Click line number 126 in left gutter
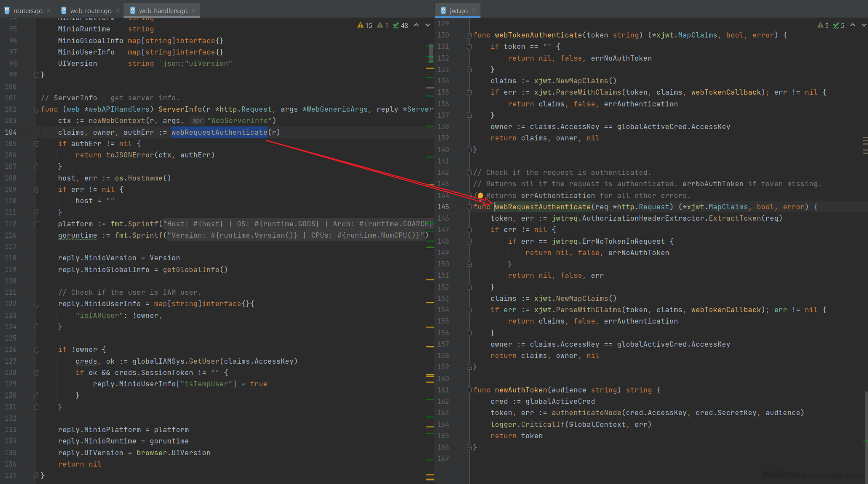The height and width of the screenshot is (484, 868). (x=11, y=349)
